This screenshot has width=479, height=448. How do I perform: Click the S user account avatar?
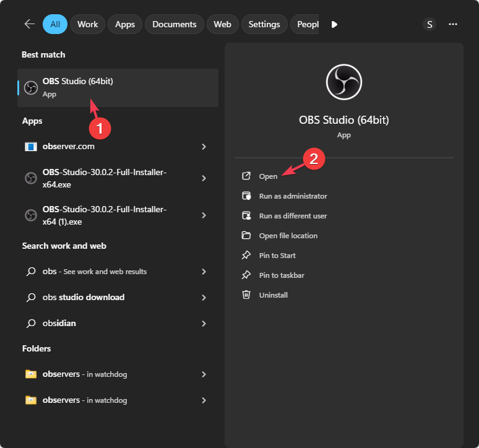(429, 24)
